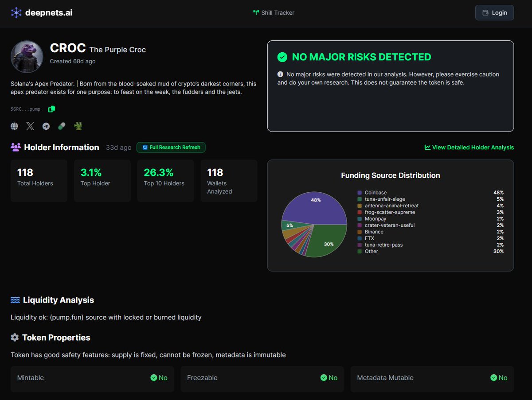
Task: Click the Binance legend swatch
Action: tap(360, 232)
